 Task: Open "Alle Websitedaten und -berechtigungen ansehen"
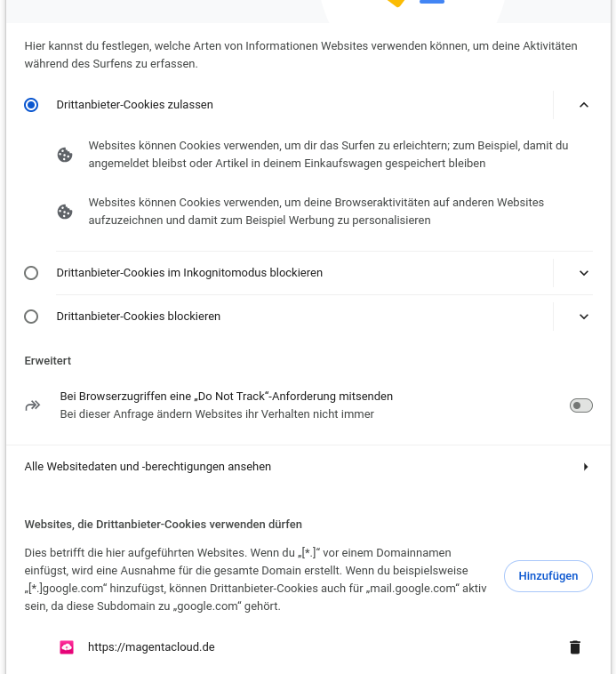click(x=148, y=467)
